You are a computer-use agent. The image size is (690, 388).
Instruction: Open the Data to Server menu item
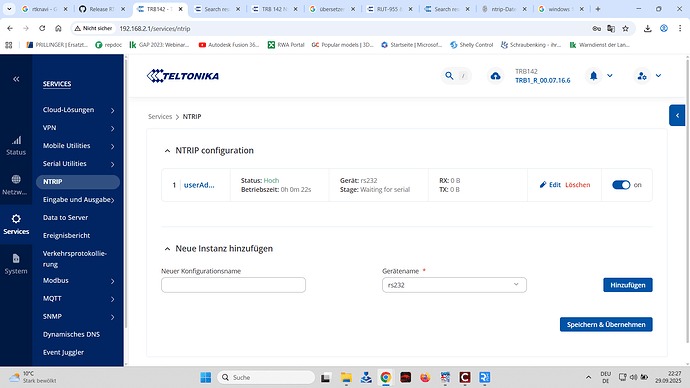point(66,218)
